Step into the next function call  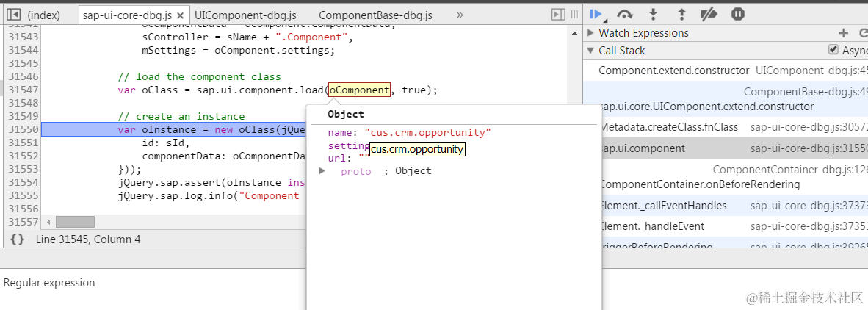[x=654, y=15]
